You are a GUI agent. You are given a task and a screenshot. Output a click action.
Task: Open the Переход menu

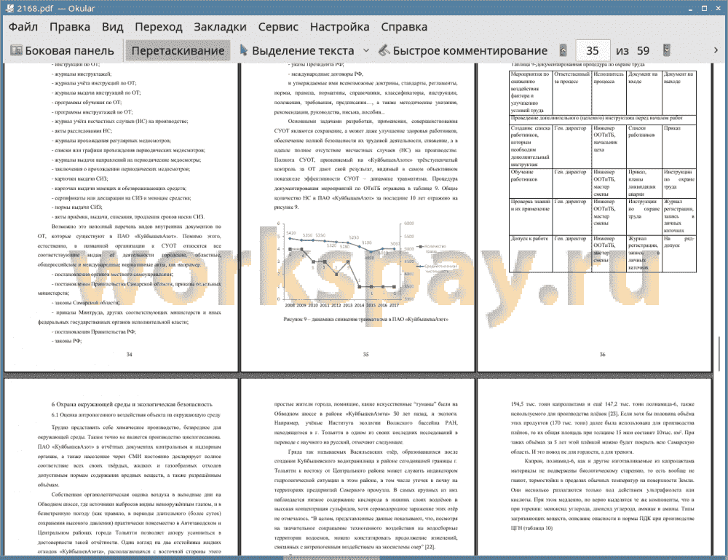pyautogui.click(x=158, y=27)
